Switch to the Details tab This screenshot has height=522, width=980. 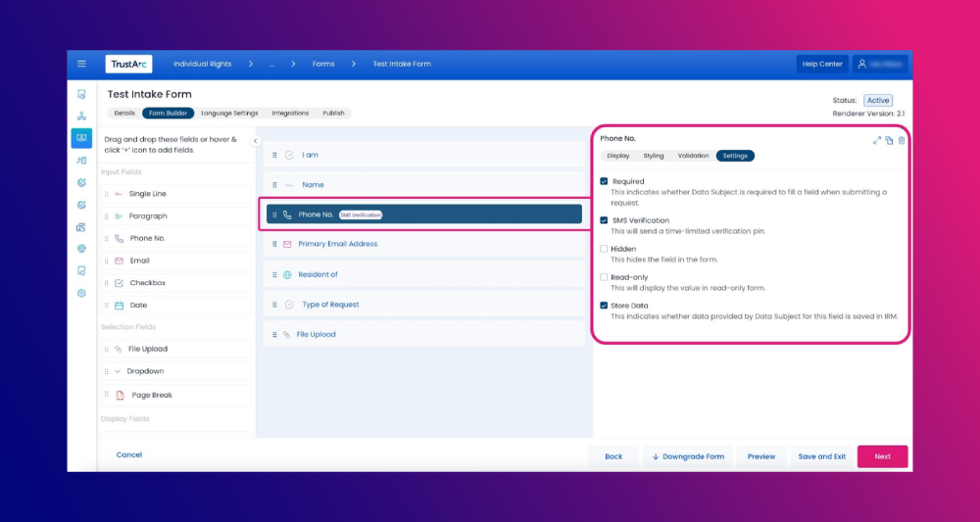click(x=124, y=113)
